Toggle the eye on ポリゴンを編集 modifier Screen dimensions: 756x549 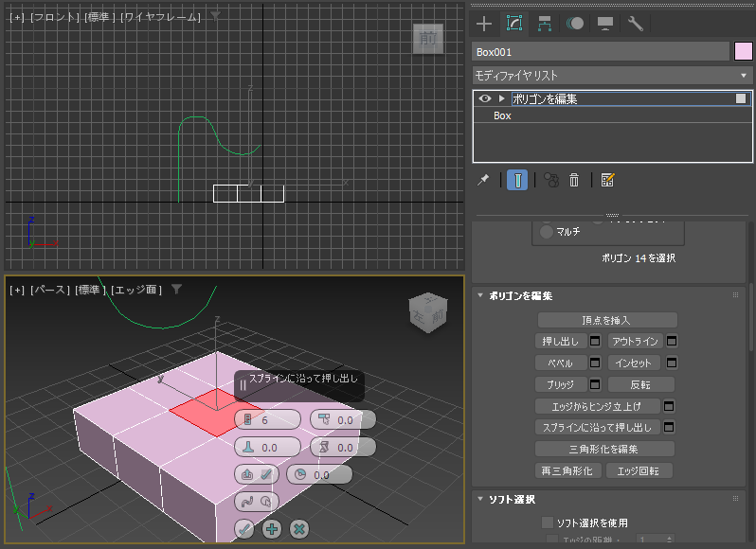click(x=485, y=98)
